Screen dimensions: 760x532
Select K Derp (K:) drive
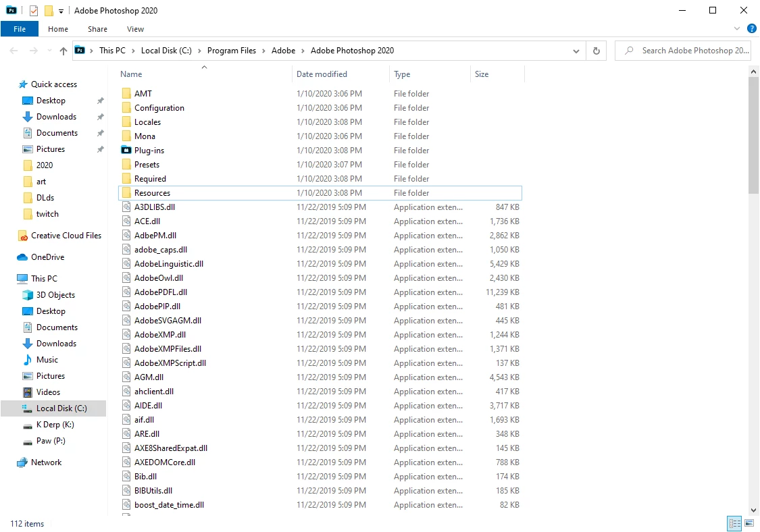pos(49,425)
